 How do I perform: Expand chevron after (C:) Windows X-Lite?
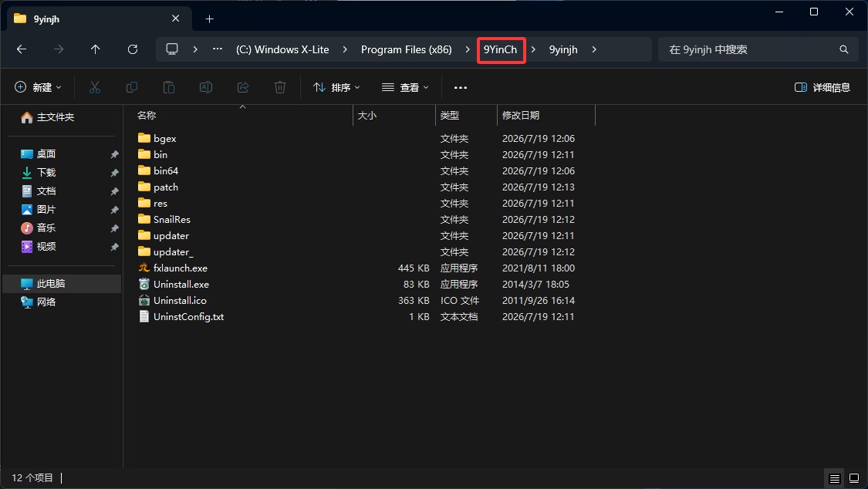tap(345, 49)
